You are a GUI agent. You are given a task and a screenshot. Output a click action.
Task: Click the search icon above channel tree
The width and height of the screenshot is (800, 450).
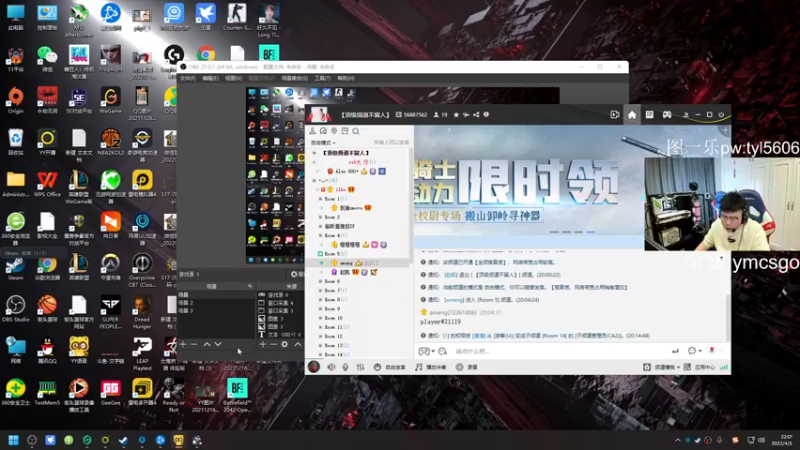[356, 131]
